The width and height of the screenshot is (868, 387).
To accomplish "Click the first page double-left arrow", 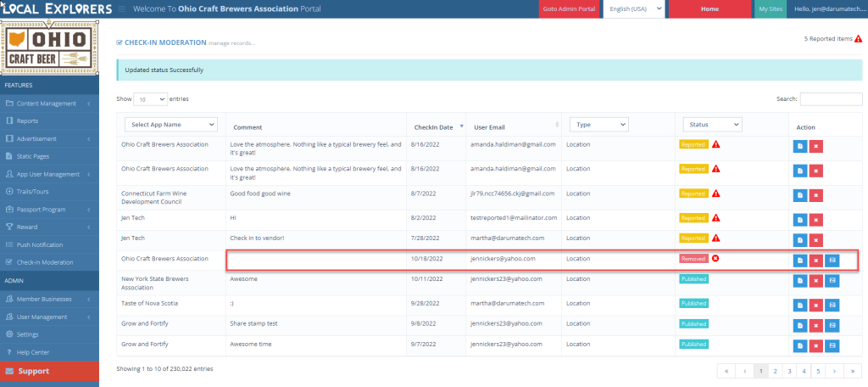I will [726, 371].
